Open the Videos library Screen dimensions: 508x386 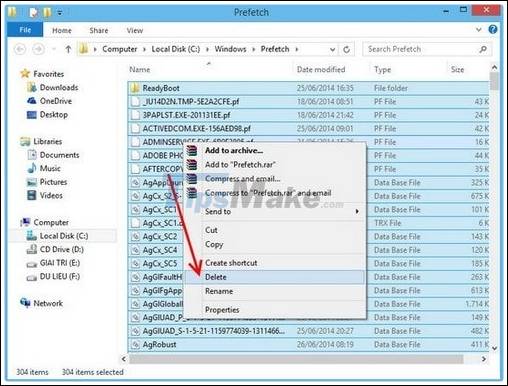[x=51, y=195]
